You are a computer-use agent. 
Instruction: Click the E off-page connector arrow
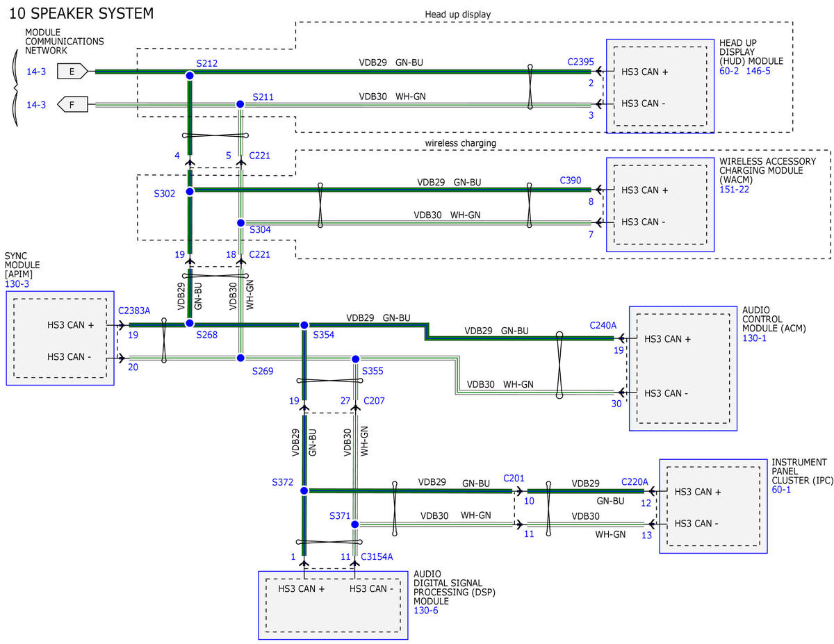click(x=73, y=71)
